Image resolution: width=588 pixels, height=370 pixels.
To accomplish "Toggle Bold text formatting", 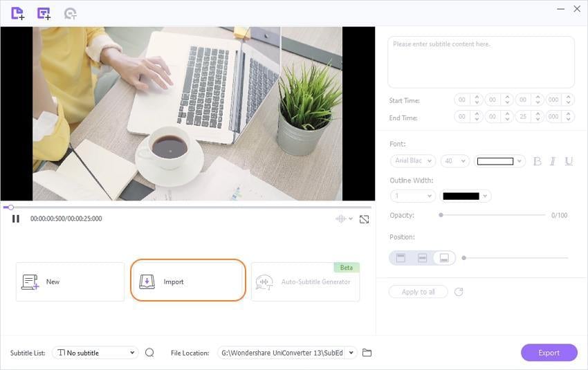I will 537,161.
